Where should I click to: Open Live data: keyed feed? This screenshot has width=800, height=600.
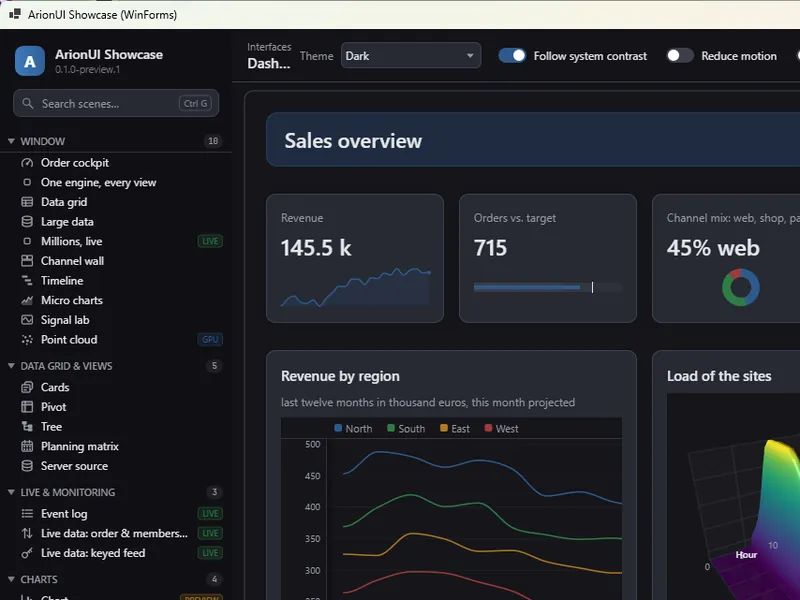93,553
